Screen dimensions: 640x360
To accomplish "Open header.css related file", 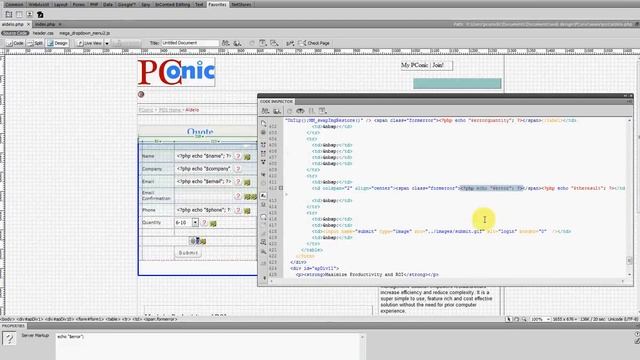I will coord(43,33).
